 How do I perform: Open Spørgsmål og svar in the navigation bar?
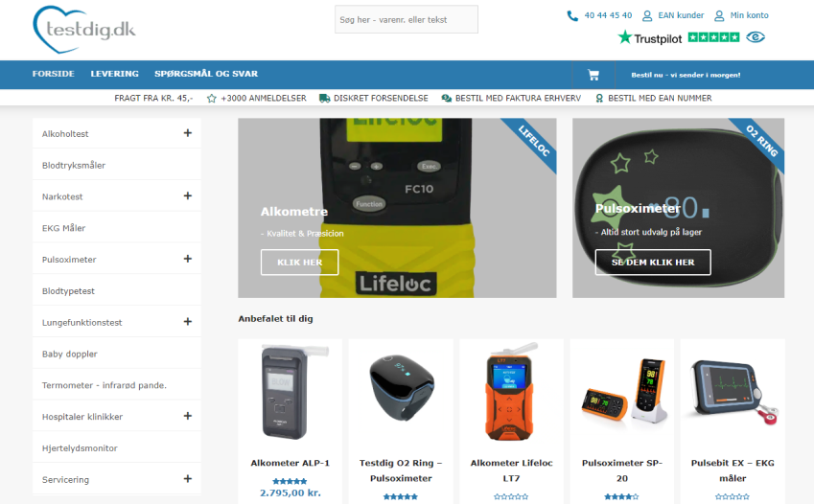206,74
